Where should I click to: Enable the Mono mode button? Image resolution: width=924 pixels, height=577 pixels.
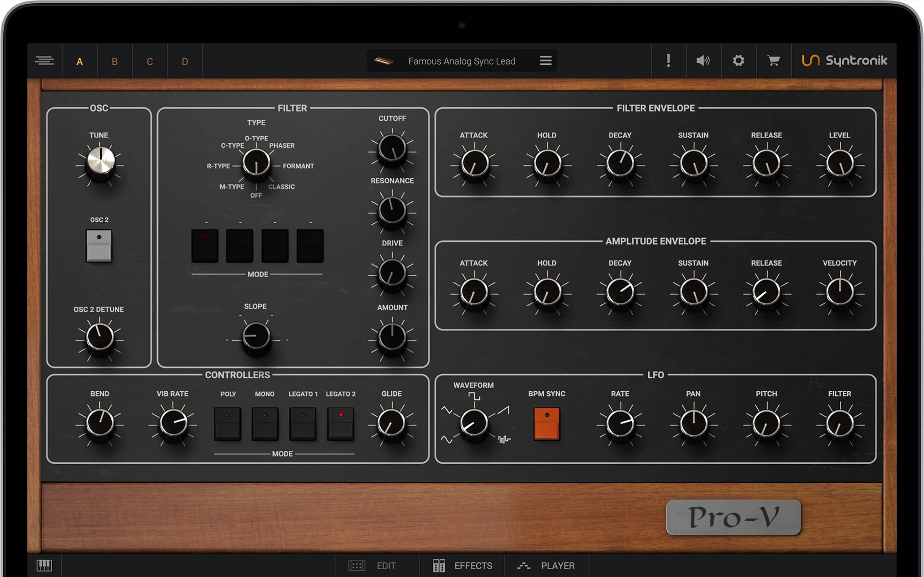coord(265,423)
